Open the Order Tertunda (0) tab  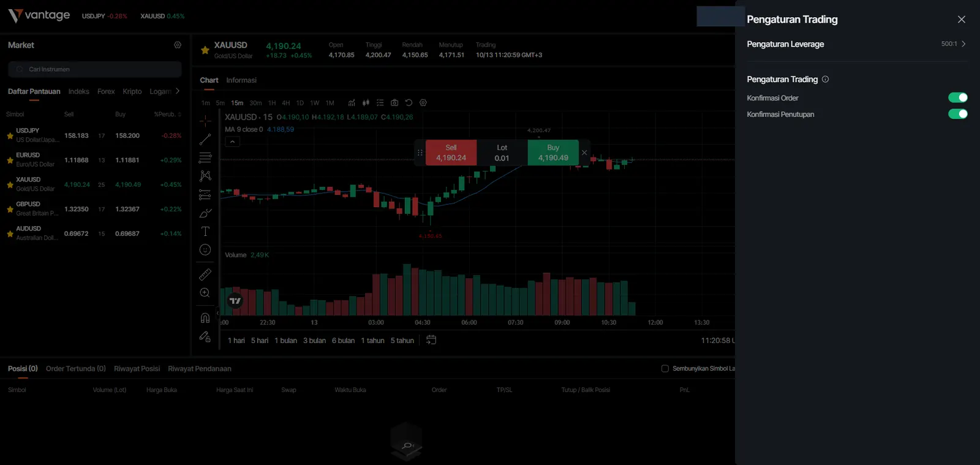click(x=76, y=369)
